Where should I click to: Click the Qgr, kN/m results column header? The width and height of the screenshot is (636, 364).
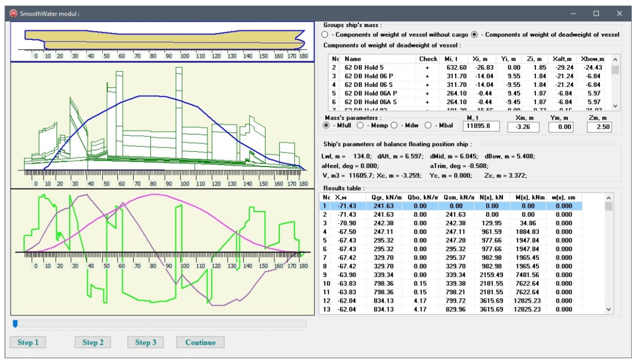point(386,198)
